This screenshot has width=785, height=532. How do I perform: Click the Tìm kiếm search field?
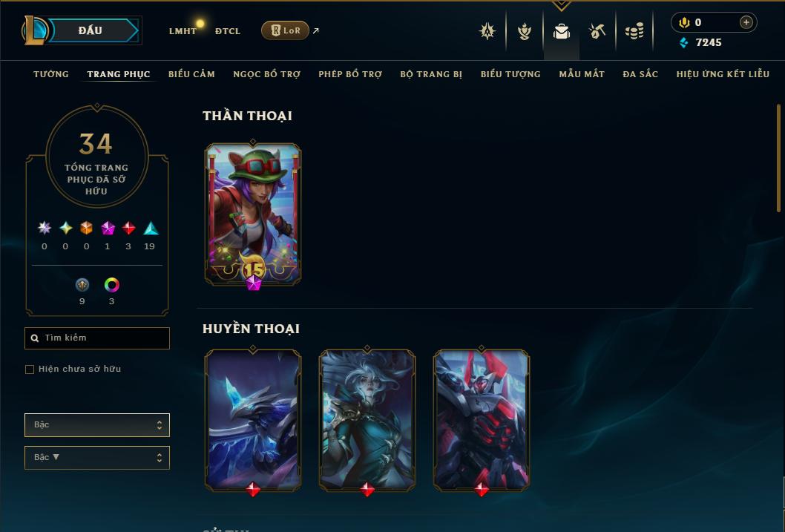pyautogui.click(x=97, y=338)
